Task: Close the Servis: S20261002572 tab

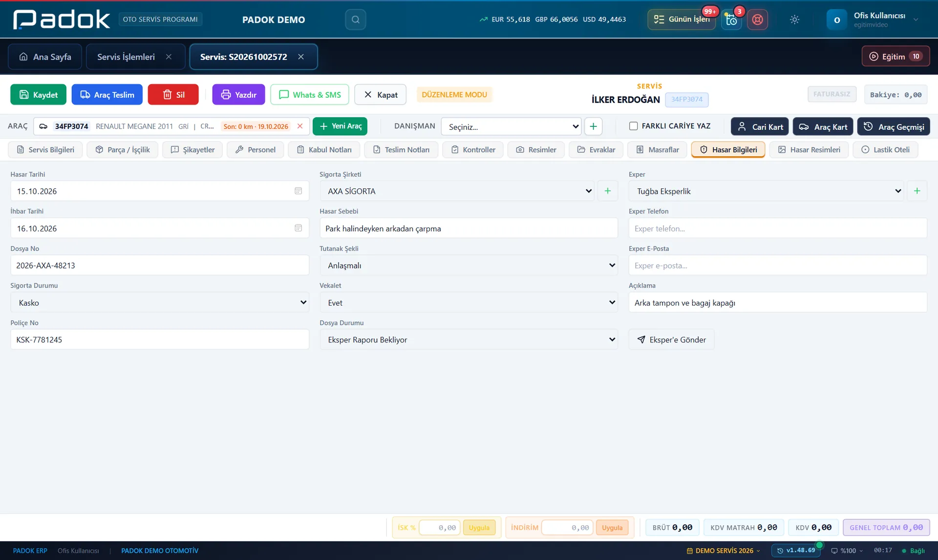Action: pyautogui.click(x=301, y=57)
